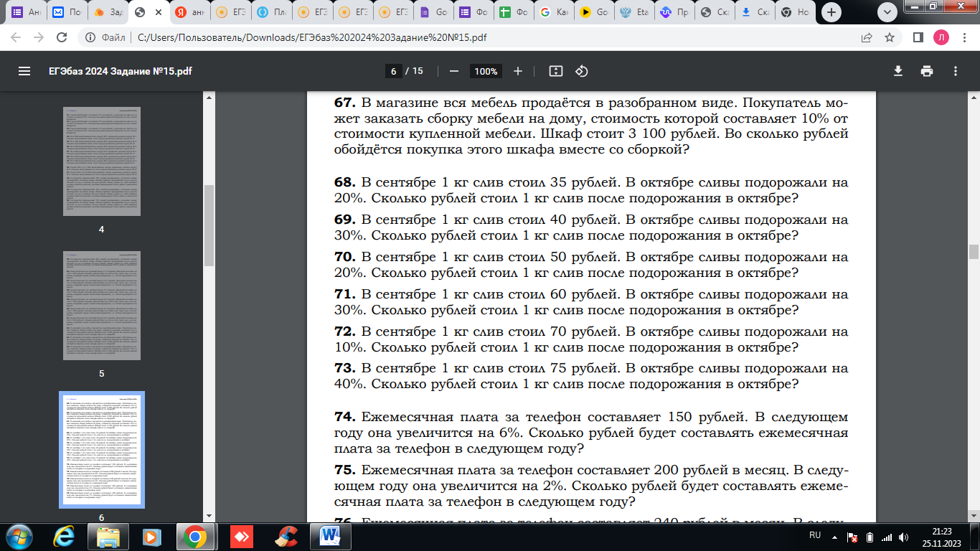980x551 pixels.
Task: Print the PDF document
Action: [927, 71]
